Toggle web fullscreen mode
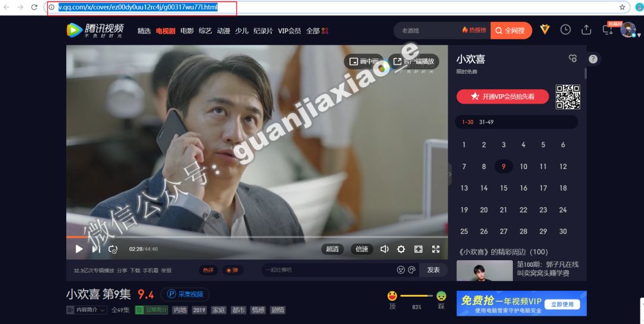Screen dimensions: 644x324 [x=418, y=249]
